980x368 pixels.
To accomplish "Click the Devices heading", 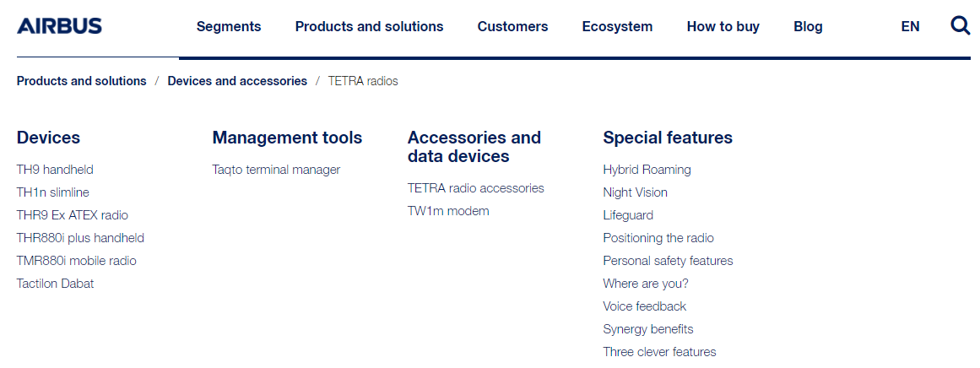I will tap(48, 138).
